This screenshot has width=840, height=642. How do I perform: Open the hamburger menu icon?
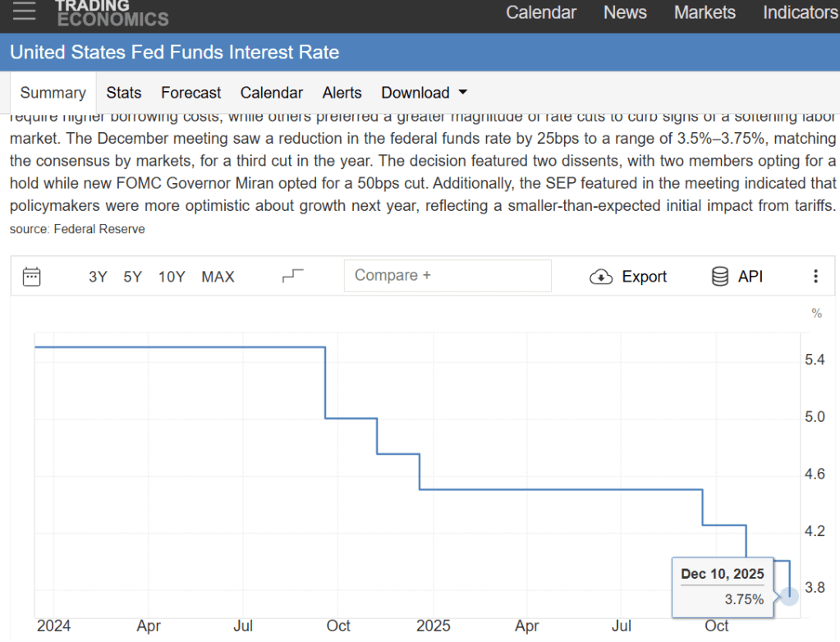pyautogui.click(x=25, y=11)
